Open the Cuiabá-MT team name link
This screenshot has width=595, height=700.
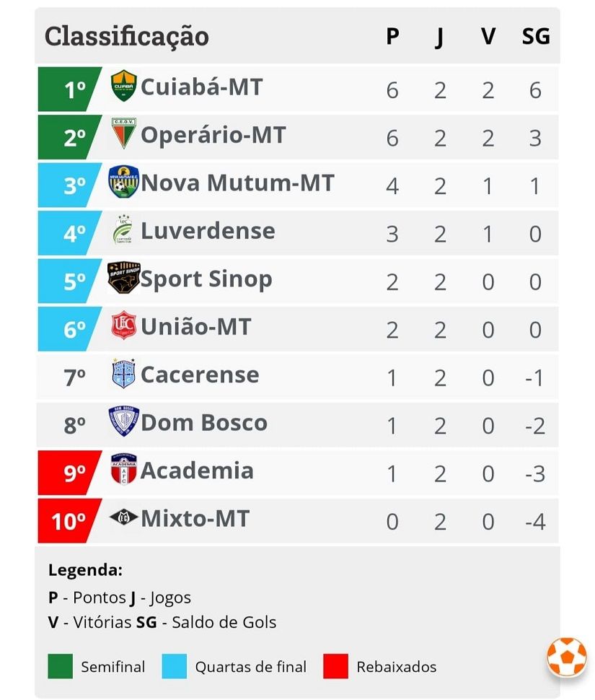[202, 87]
